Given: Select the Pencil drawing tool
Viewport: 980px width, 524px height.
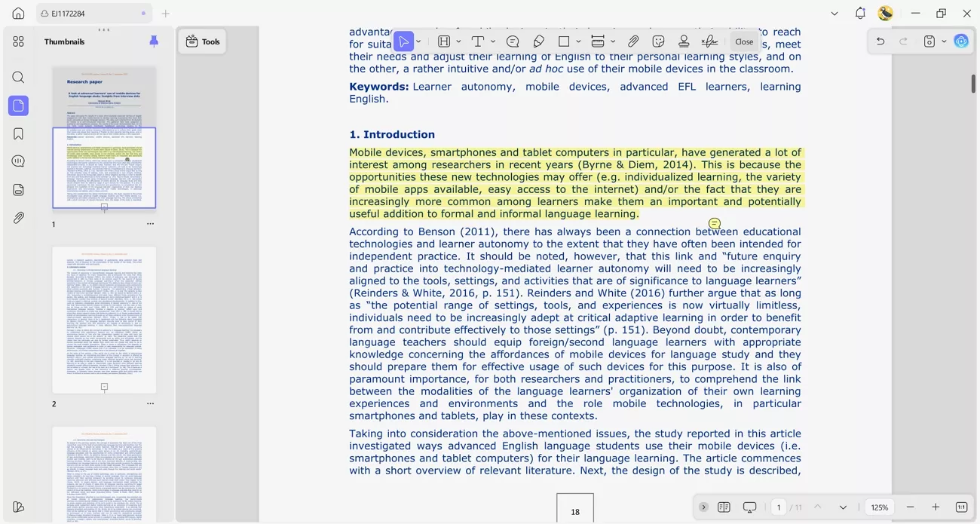Looking at the screenshot, I should 538,41.
